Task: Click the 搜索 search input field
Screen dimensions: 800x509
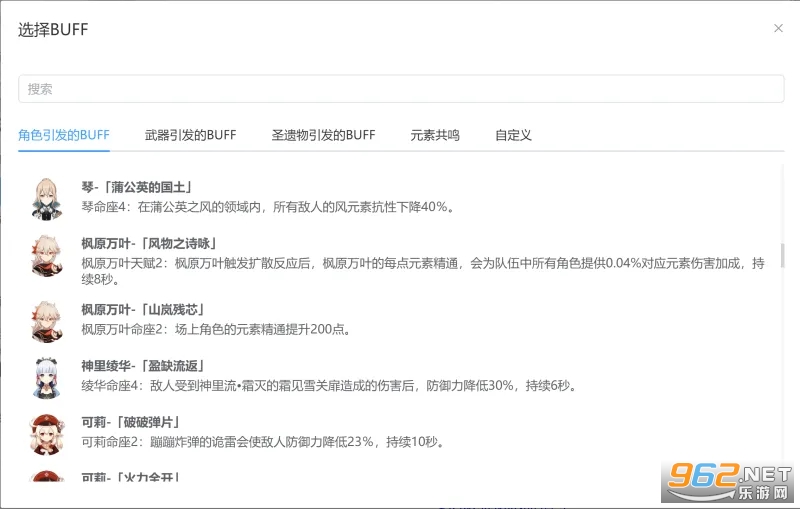Action: (x=401, y=89)
